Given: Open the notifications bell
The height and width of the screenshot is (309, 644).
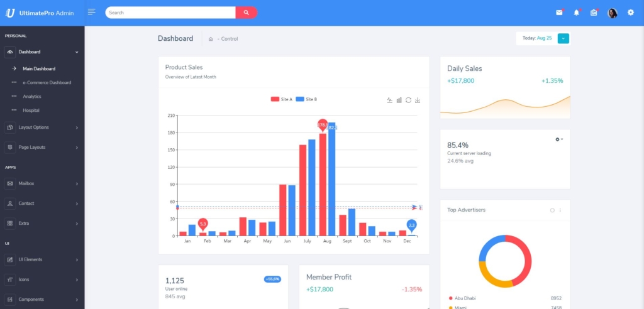Looking at the screenshot, I should pos(576,13).
